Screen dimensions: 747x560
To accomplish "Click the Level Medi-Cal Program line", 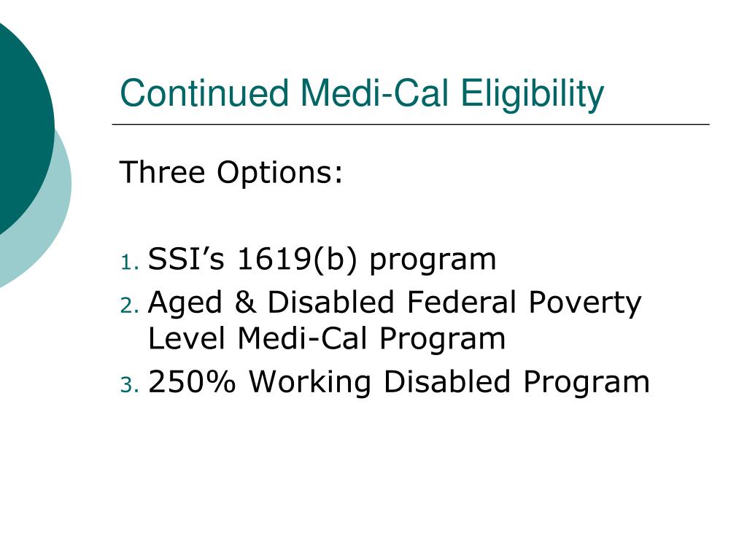I will coord(327,338).
